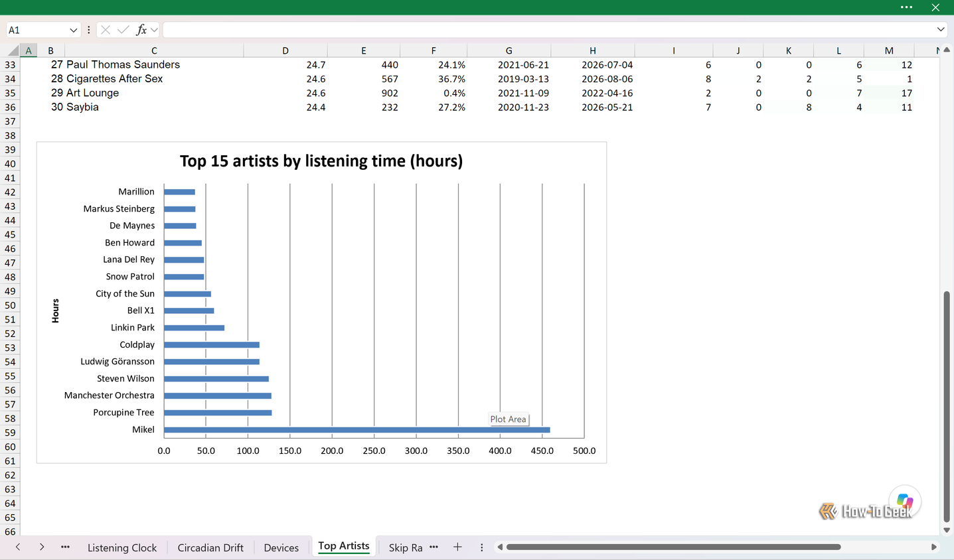
Task: Select row 35 header
Action: (x=10, y=93)
